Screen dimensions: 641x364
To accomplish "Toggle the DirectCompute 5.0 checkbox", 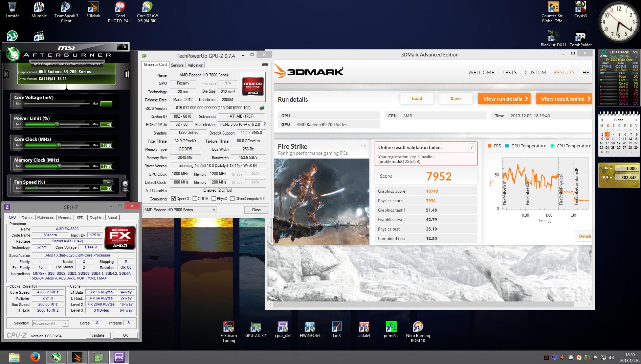I will (232, 199).
